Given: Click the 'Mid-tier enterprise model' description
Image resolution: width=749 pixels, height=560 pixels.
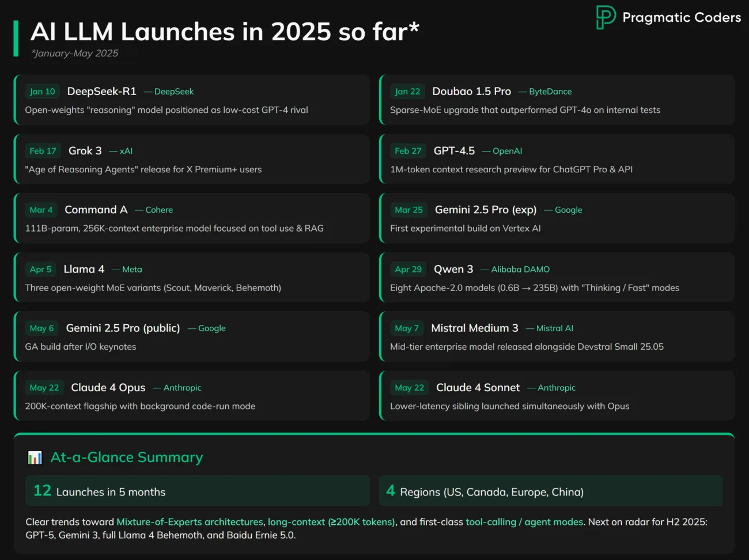Looking at the screenshot, I should [x=527, y=346].
